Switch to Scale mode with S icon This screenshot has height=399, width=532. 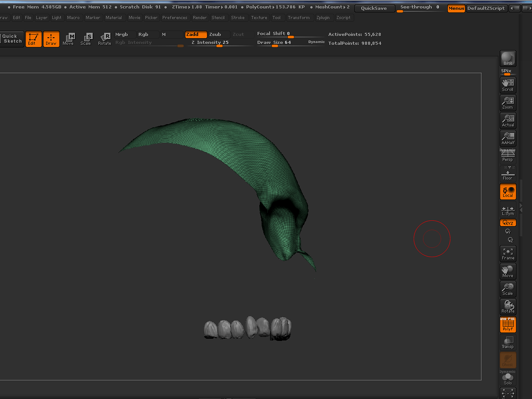point(86,39)
